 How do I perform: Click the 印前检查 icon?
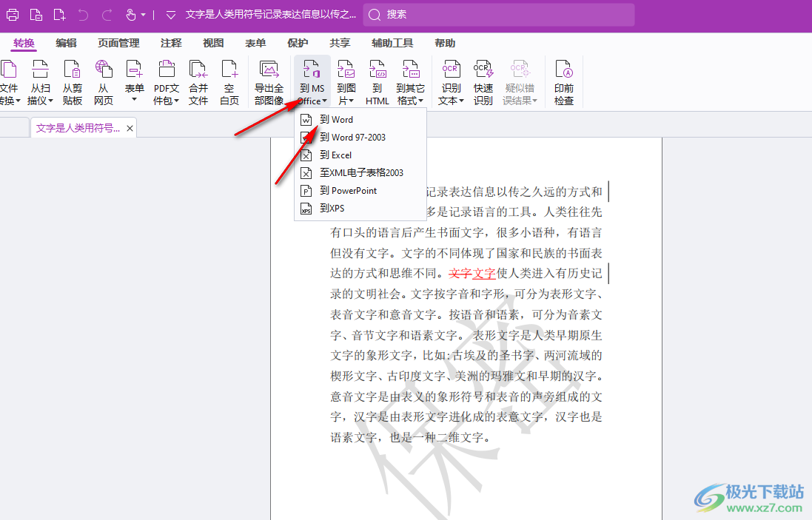coord(564,68)
